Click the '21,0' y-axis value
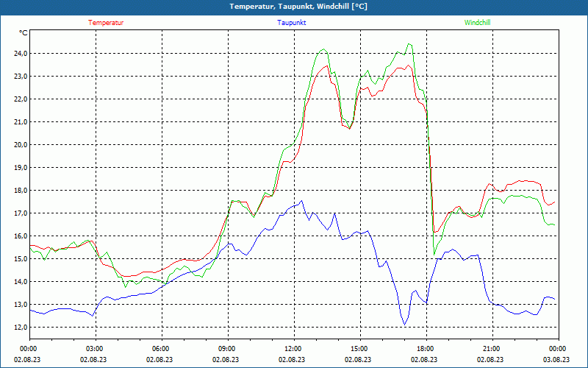 (21, 121)
